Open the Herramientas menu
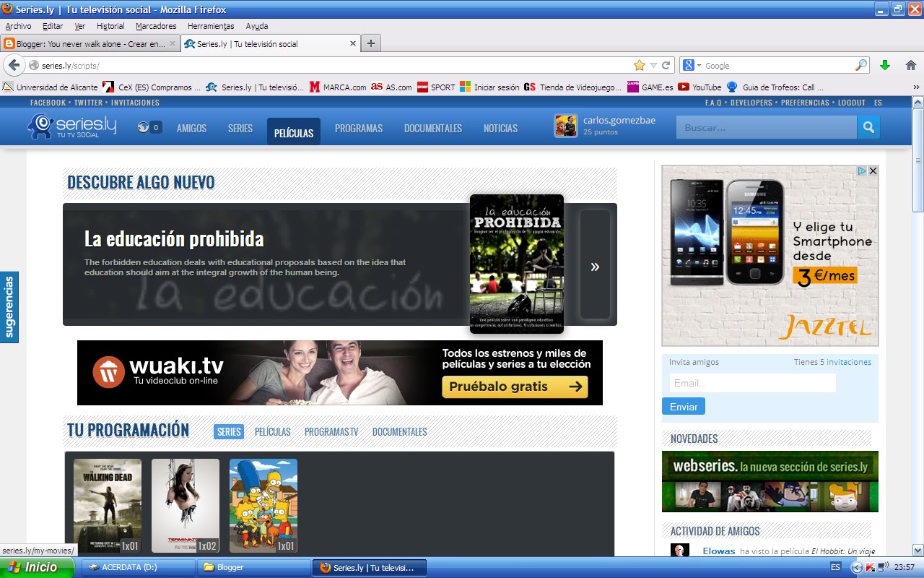This screenshot has height=578, width=924. point(211,26)
